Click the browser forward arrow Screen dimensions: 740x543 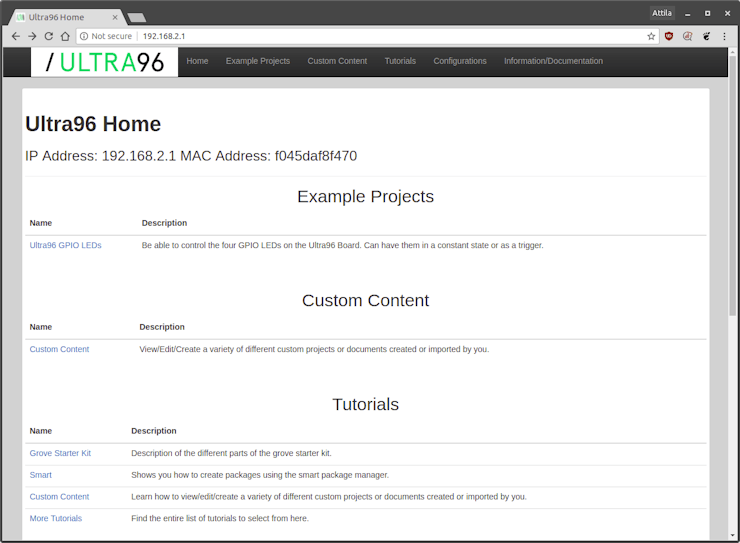[x=32, y=36]
